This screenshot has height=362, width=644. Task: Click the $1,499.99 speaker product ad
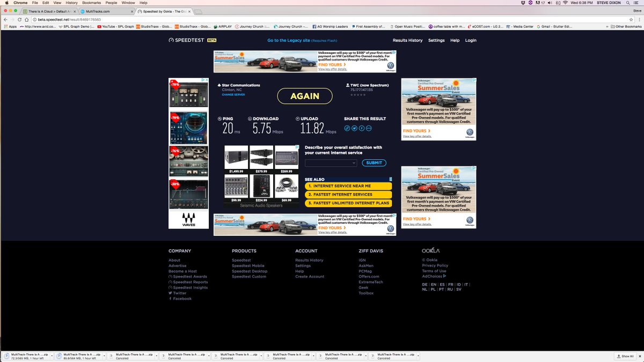point(236,159)
